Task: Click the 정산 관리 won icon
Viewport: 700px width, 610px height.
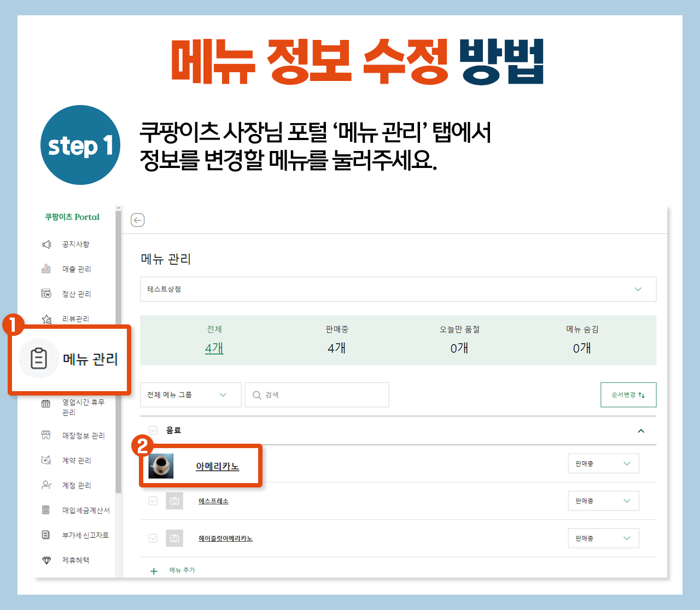Action: click(x=46, y=294)
